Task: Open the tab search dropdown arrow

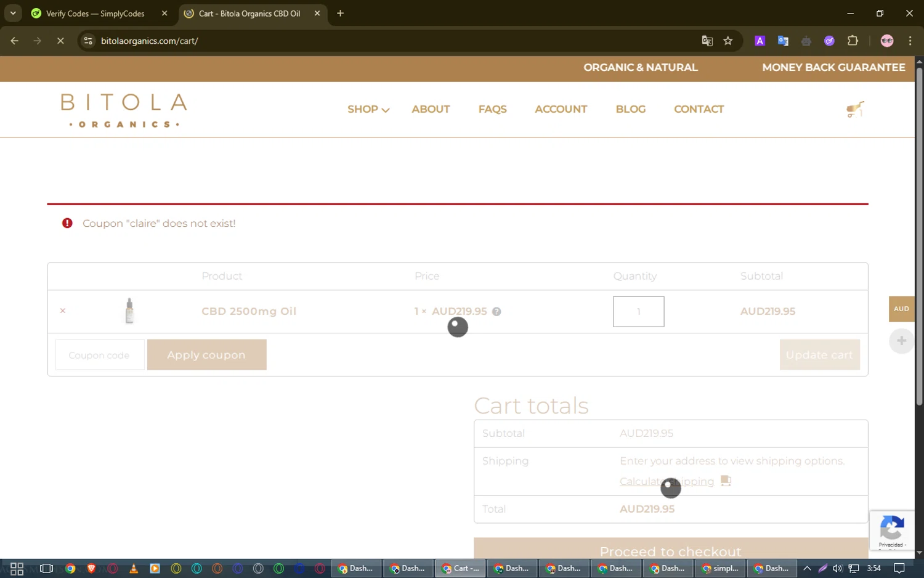Action: (x=13, y=13)
